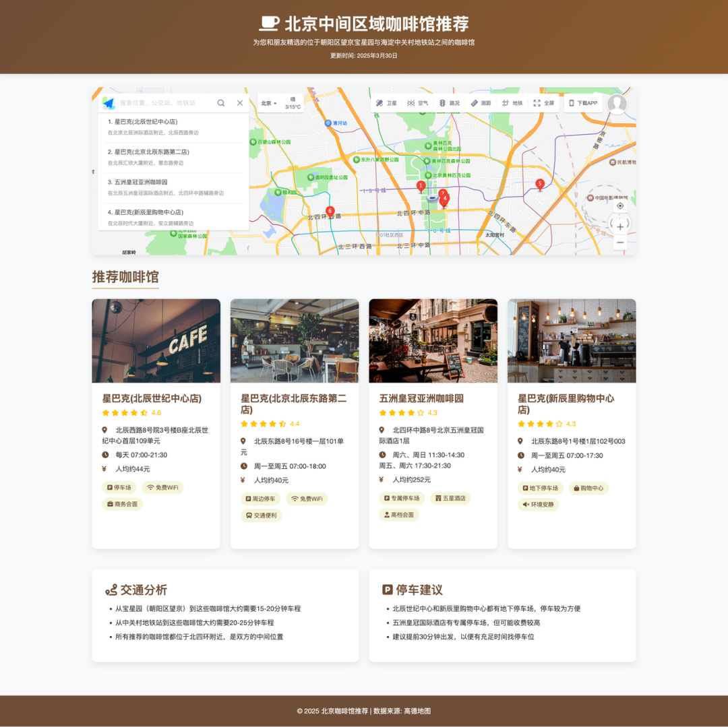Click the 商务会面 tag

pyautogui.click(x=122, y=504)
